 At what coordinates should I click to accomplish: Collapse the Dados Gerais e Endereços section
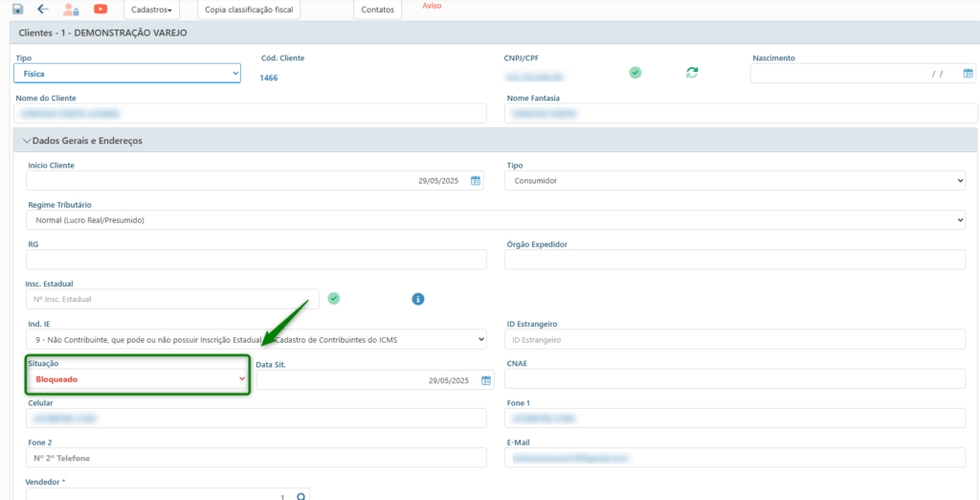[27, 140]
